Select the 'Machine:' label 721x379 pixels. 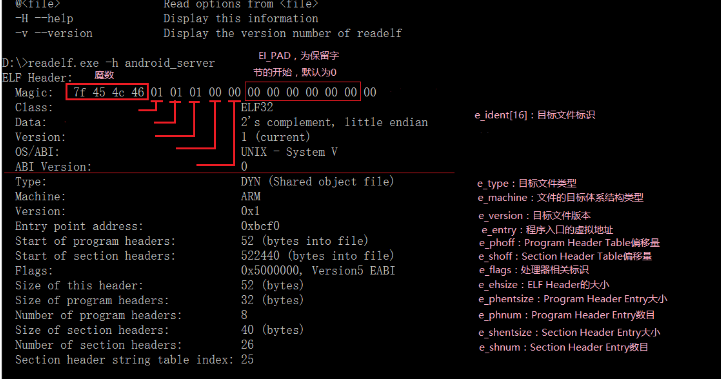(x=40, y=197)
